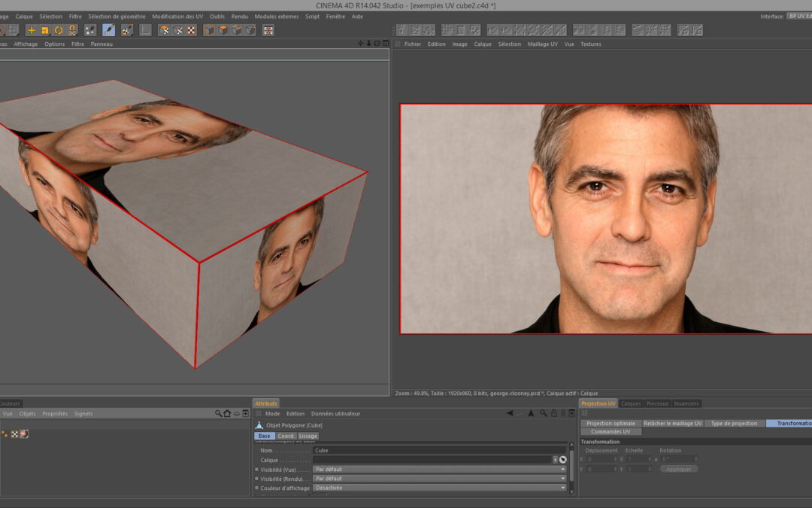Screen dimensions: 812x508
Task: Open the Visibilité (Rendu) dropdown
Action: click(439, 479)
